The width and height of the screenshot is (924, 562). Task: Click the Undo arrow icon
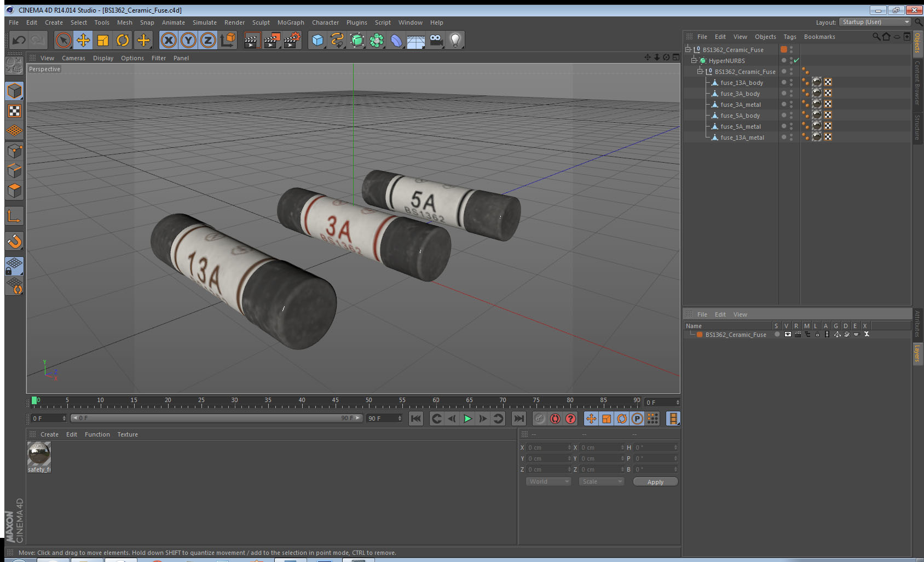coord(19,40)
